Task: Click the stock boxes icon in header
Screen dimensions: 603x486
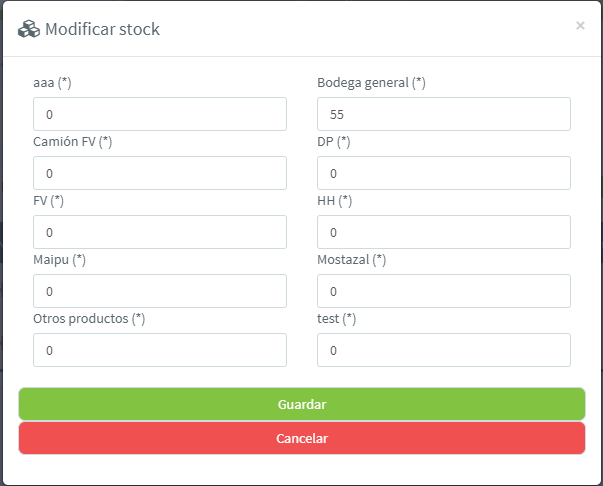Action: click(29, 29)
